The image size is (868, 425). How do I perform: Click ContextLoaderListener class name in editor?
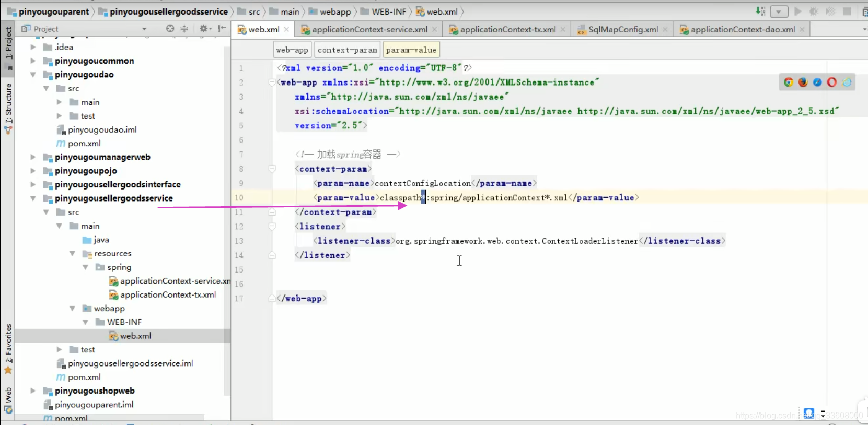[589, 241]
